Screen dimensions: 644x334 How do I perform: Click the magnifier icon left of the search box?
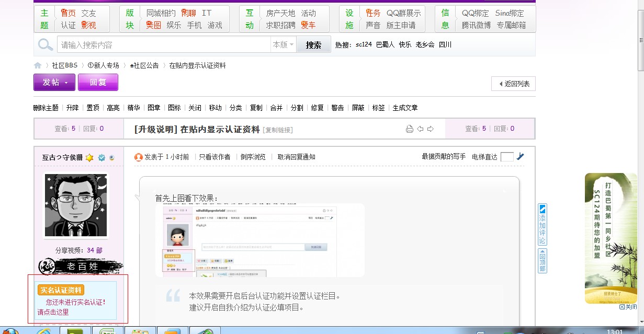45,44
